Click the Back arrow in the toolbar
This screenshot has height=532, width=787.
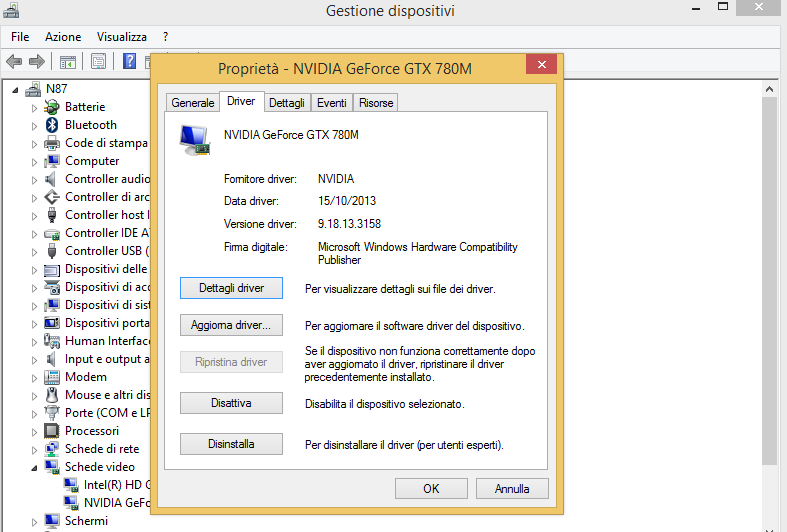(14, 61)
